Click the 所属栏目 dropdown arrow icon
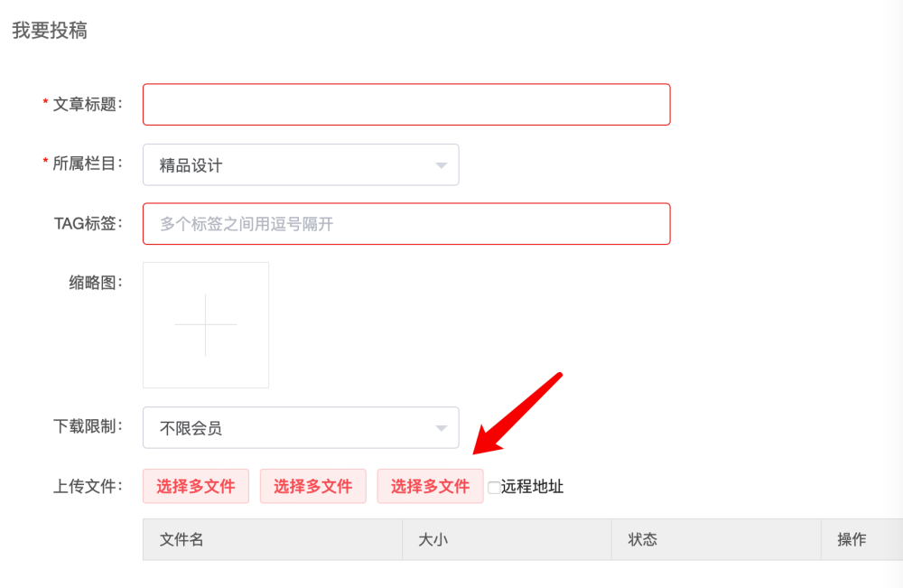903x588 pixels. [x=442, y=166]
